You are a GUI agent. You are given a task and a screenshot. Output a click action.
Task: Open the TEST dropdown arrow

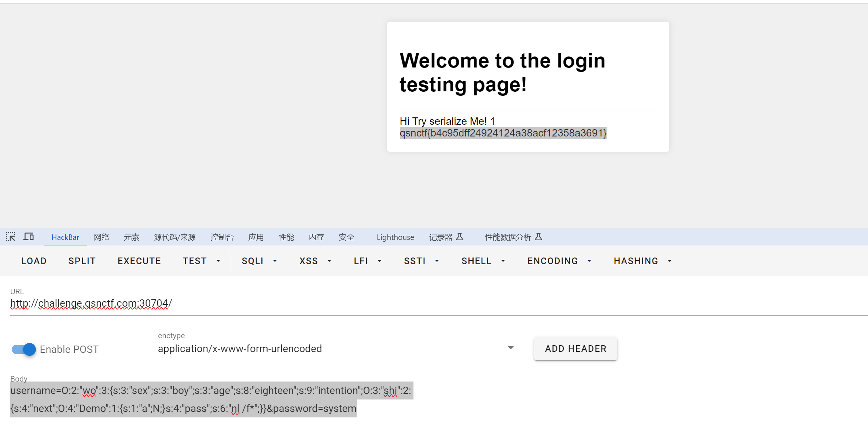[x=218, y=261]
